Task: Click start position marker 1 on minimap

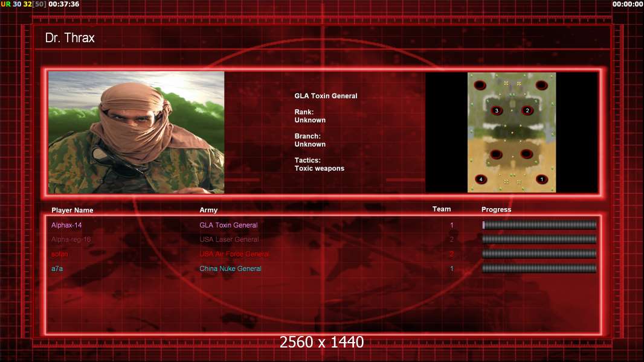Action: tap(542, 179)
